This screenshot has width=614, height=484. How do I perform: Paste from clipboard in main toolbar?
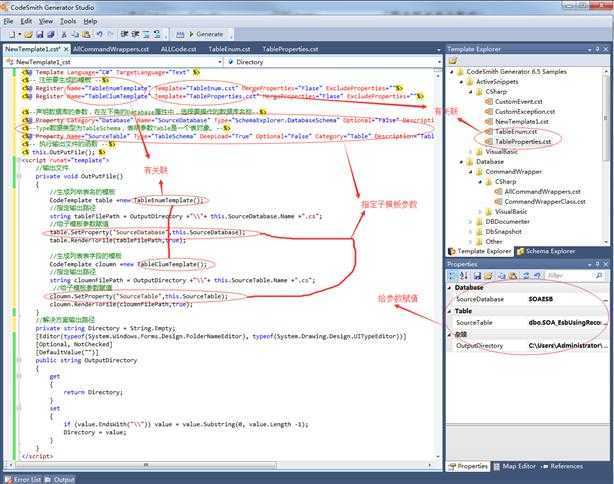(86, 34)
